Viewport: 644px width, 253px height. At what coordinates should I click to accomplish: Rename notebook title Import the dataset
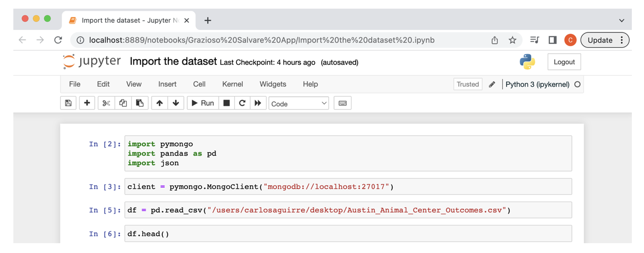tap(173, 61)
